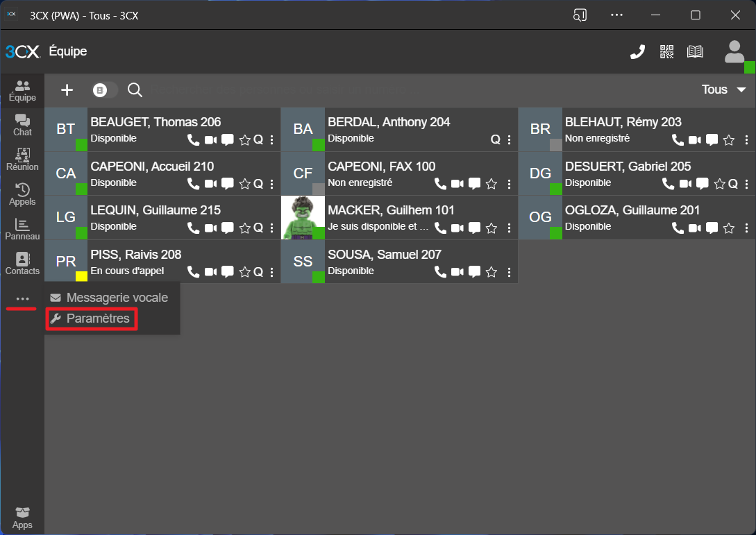Open chat with MACKER Guilhem 101

tap(474, 228)
